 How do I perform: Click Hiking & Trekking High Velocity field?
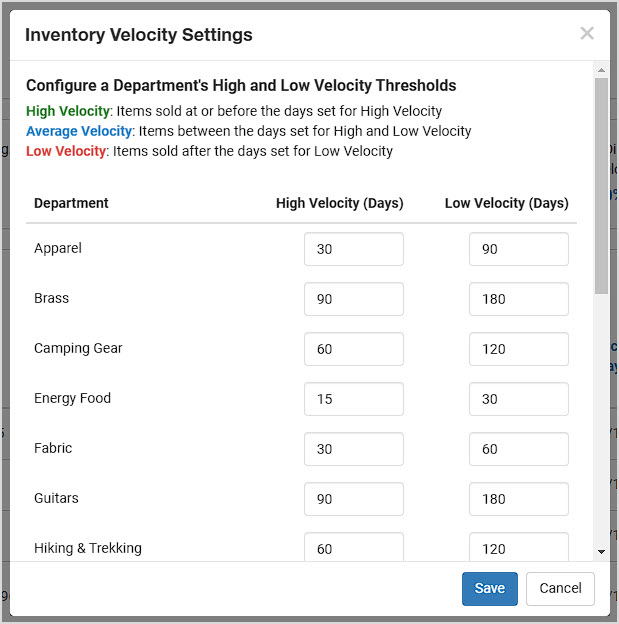[x=353, y=547]
